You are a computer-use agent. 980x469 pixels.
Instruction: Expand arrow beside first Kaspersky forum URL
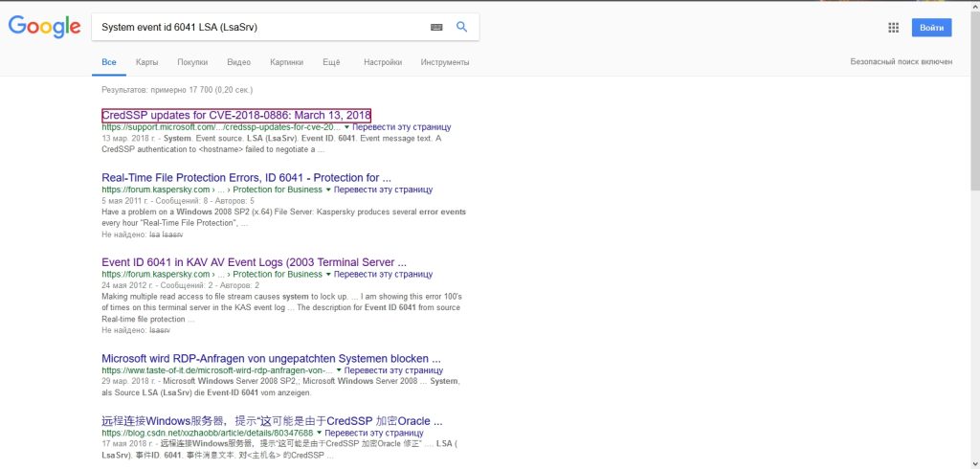coord(328,190)
